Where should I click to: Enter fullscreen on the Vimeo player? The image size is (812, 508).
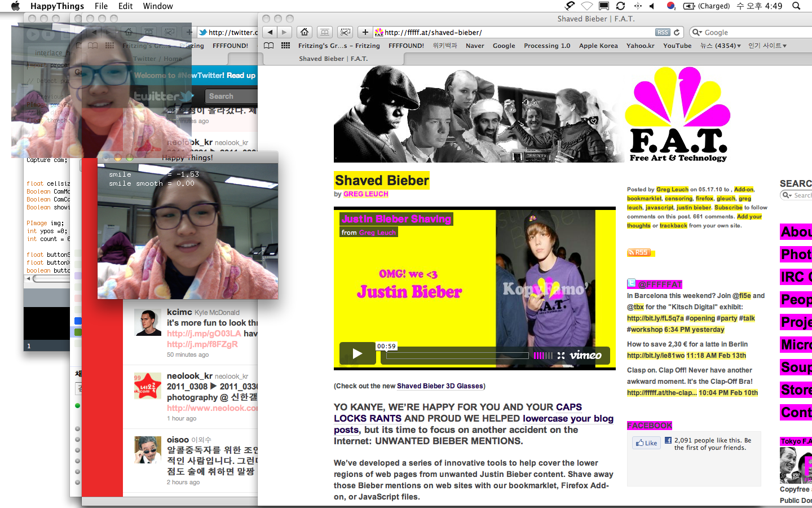pos(561,356)
